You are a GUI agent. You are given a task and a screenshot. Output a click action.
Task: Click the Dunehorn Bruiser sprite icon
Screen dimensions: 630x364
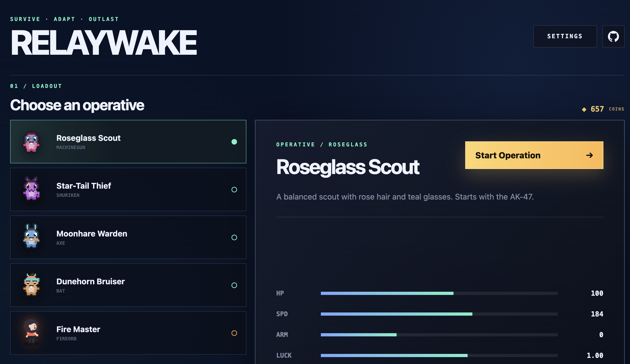coord(31,284)
